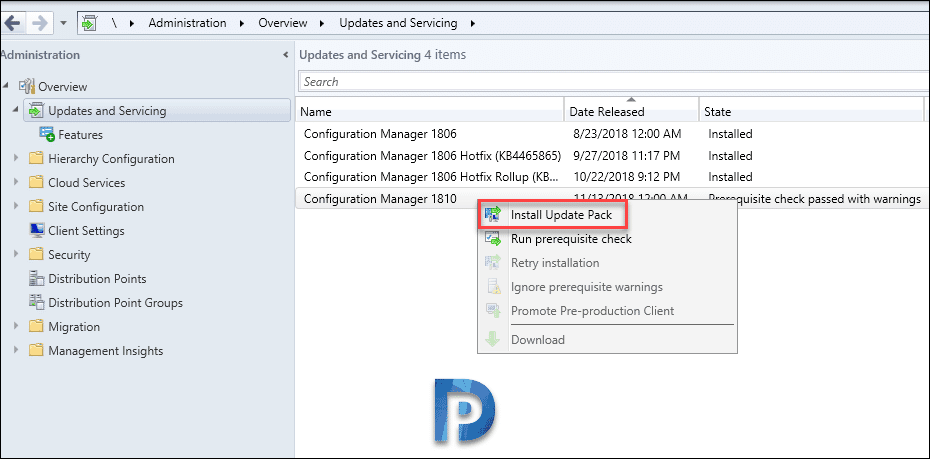Click the breadcrumb root node icon
930x459 pixels.
[89, 24]
